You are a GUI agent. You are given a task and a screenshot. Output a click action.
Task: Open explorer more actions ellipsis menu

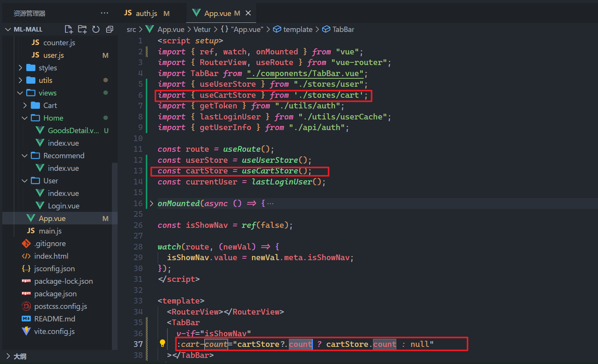click(105, 13)
